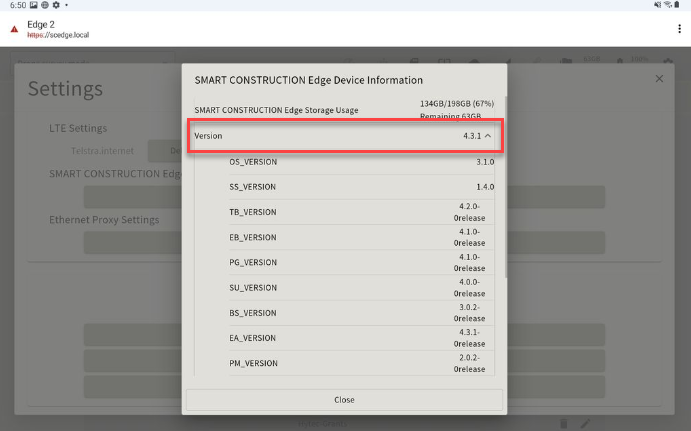
Task: Click the SMART CONSTRUCTION Edge Storage Usage row
Action: (344, 110)
